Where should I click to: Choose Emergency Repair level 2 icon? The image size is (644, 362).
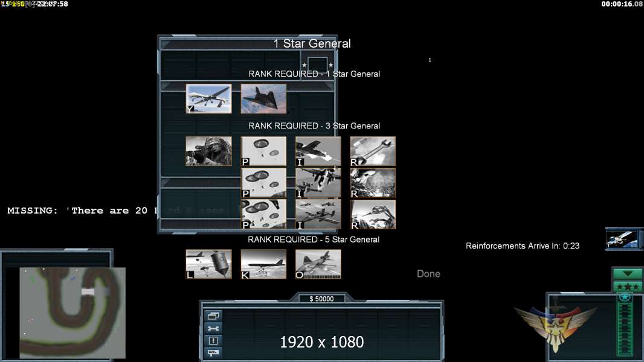point(373,183)
